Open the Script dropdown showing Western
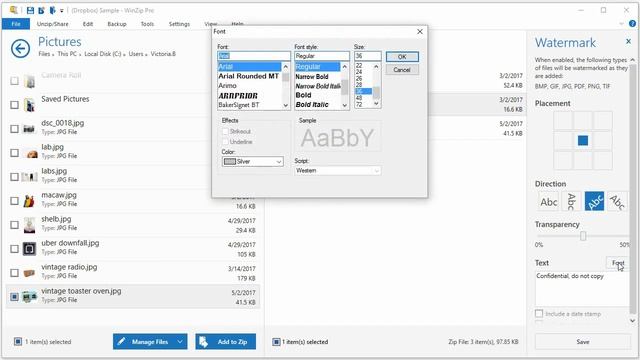Image resolution: width=640 pixels, height=360 pixels. 338,171
